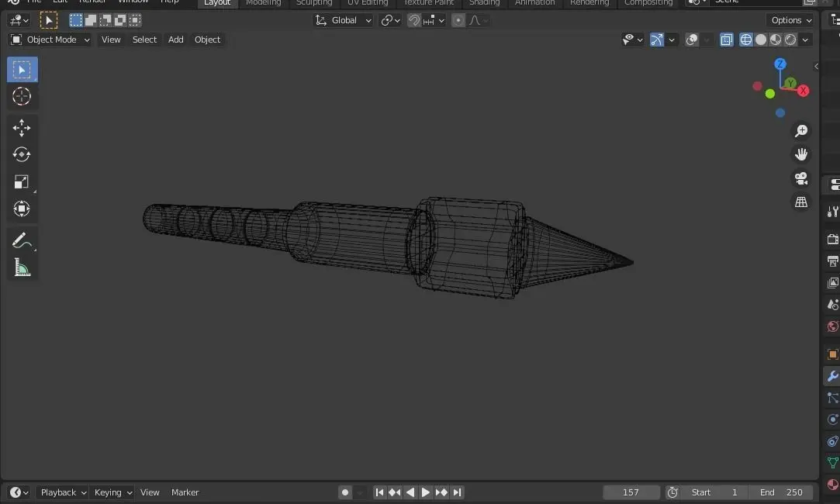This screenshot has width=840, height=504.
Task: Open the World properties globe tab
Action: point(832,326)
